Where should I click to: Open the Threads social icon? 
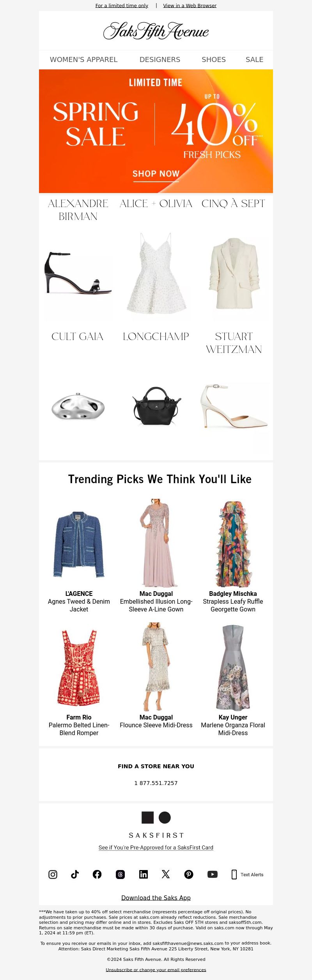pos(120,874)
